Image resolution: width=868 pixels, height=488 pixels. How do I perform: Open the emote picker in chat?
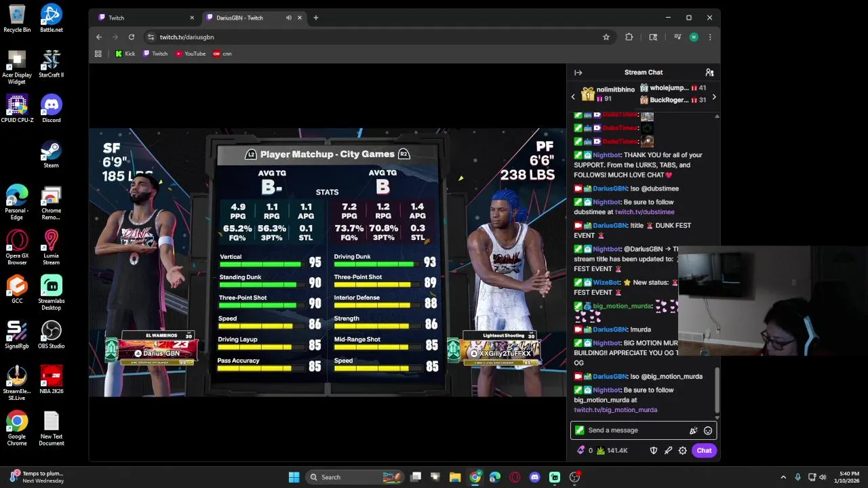tap(708, 430)
